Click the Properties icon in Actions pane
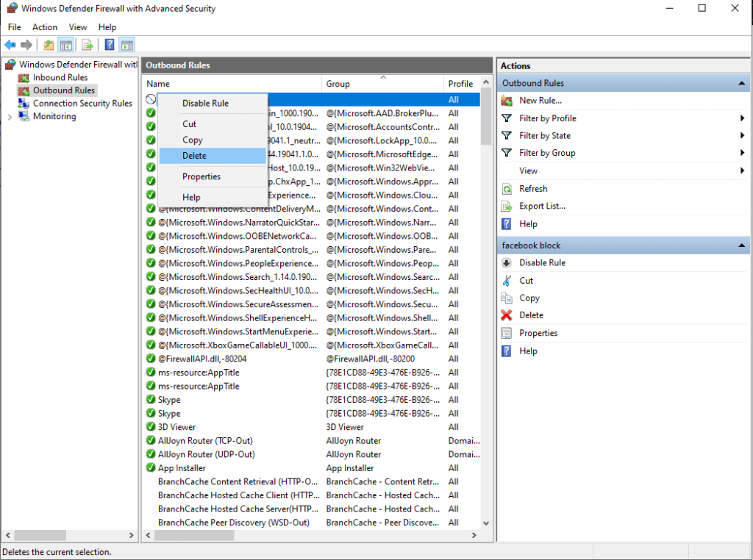This screenshot has height=560, width=753. pos(507,333)
